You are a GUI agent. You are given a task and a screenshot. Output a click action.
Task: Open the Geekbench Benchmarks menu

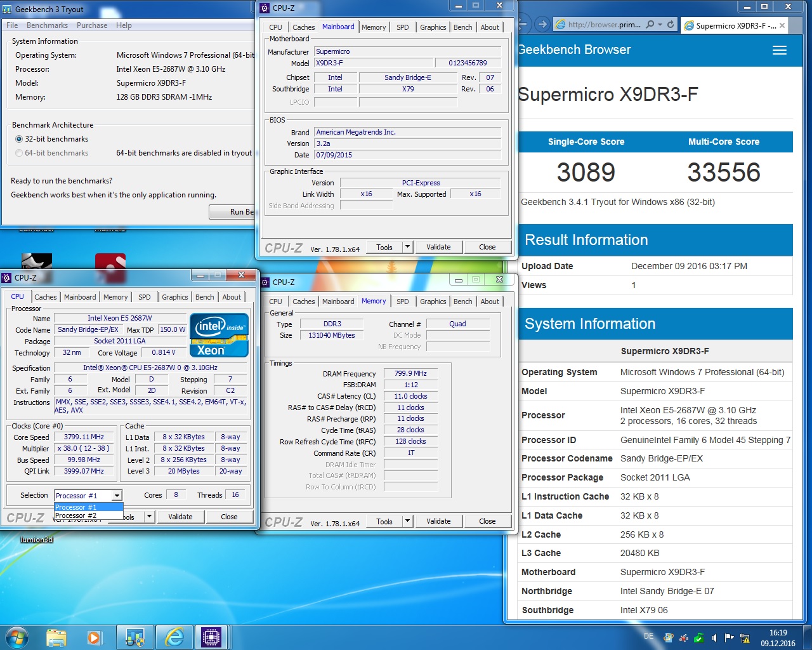[x=47, y=25]
